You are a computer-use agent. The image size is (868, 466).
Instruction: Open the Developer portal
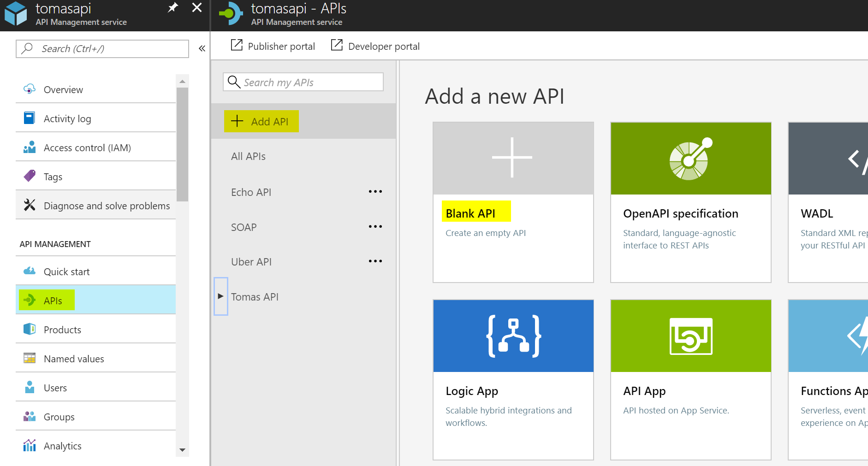[375, 46]
